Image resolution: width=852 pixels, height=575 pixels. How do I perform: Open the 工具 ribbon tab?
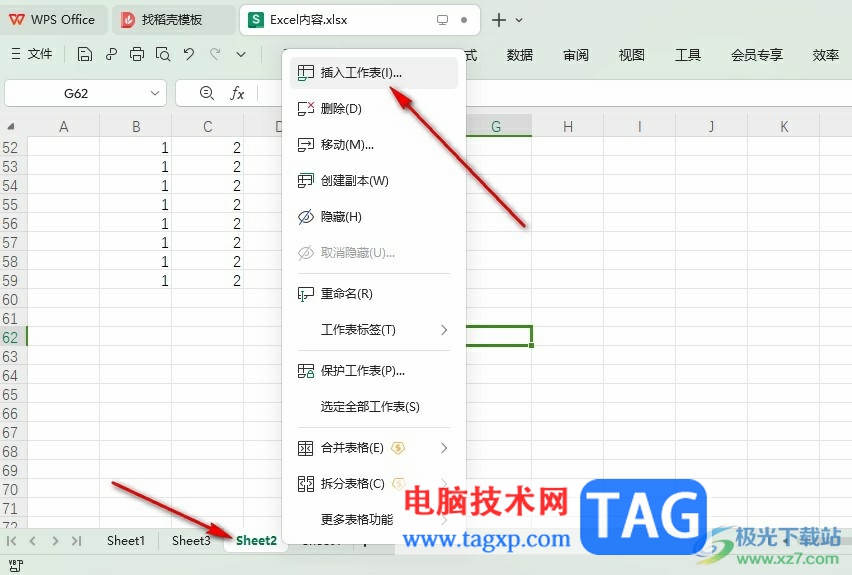(x=688, y=55)
